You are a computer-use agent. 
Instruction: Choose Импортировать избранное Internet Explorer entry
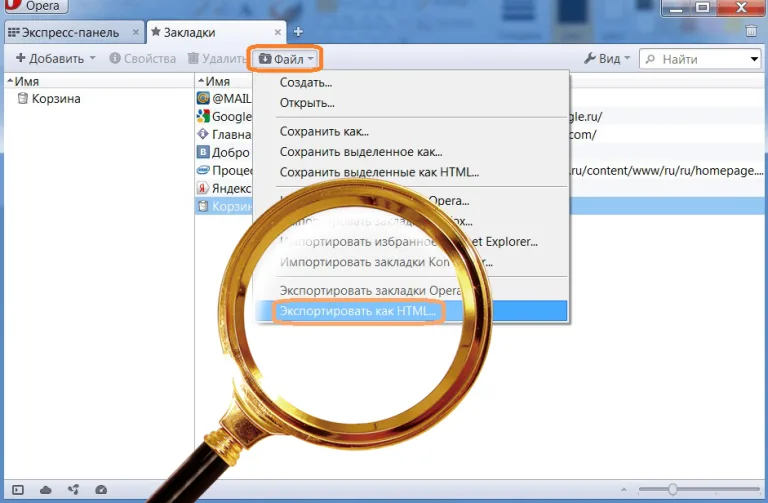(x=410, y=242)
